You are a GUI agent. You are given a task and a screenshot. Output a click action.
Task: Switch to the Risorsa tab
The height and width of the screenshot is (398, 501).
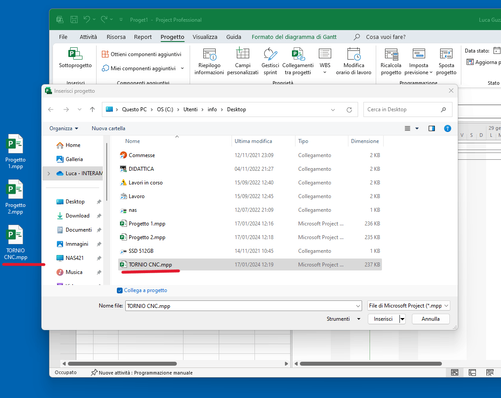click(116, 37)
